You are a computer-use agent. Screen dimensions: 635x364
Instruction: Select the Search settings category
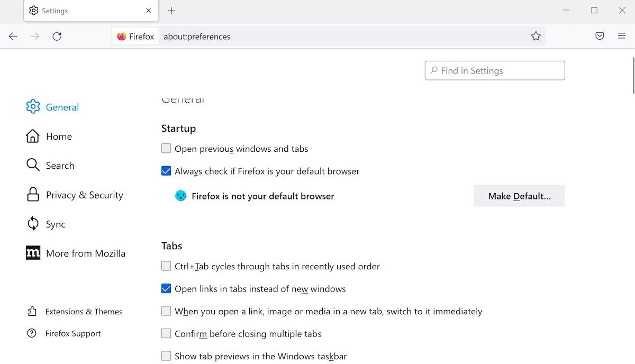pyautogui.click(x=60, y=166)
